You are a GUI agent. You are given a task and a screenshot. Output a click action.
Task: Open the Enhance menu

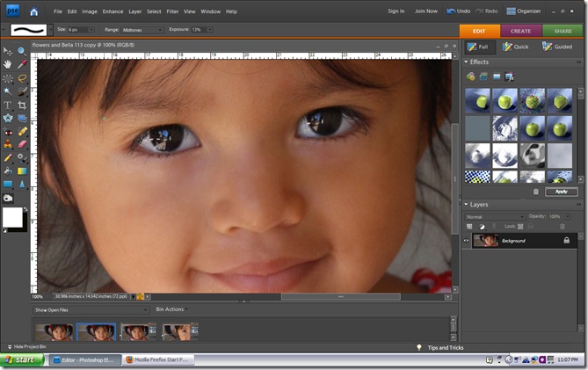[x=113, y=11]
